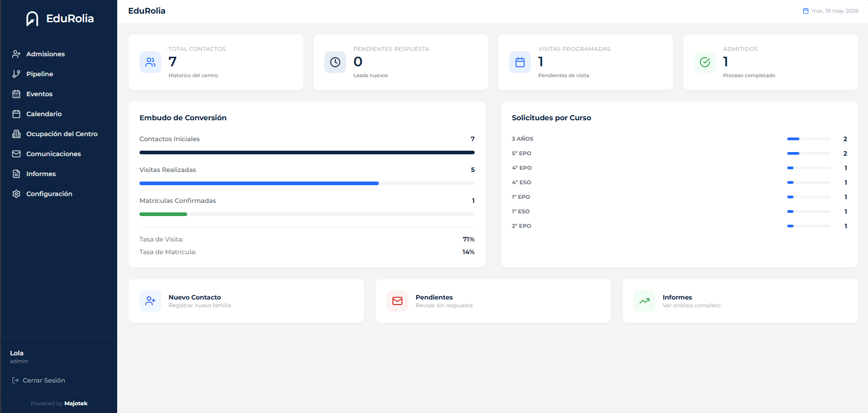868x413 pixels.
Task: Open the Eventos menu item
Action: [59, 94]
